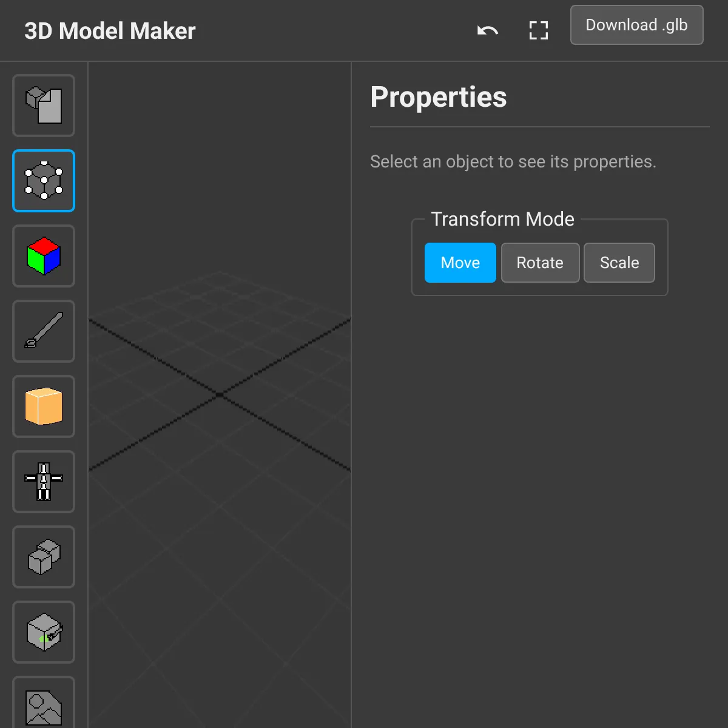Click 'Select an object to see its properties.' text

tap(513, 162)
